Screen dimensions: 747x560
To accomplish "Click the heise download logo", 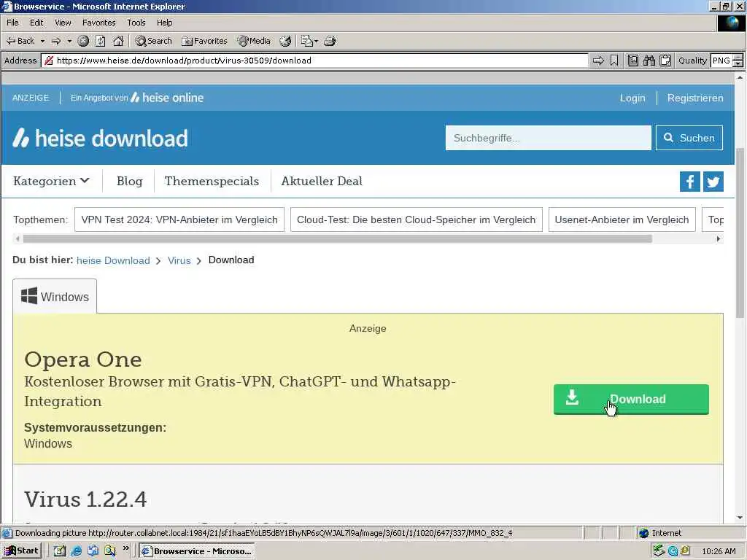I will (x=100, y=138).
